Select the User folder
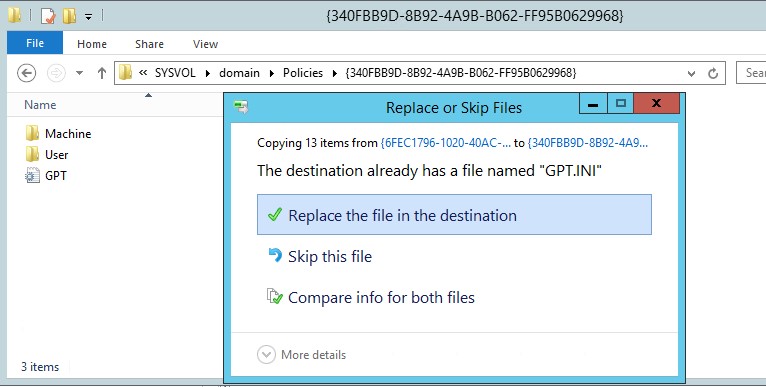Image resolution: width=766 pixels, height=387 pixels. point(57,154)
